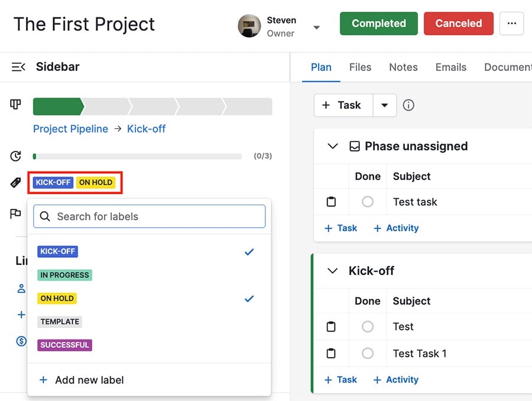Collapse the sidebar using the collapse icon
This screenshot has width=532, height=401.
point(18,67)
